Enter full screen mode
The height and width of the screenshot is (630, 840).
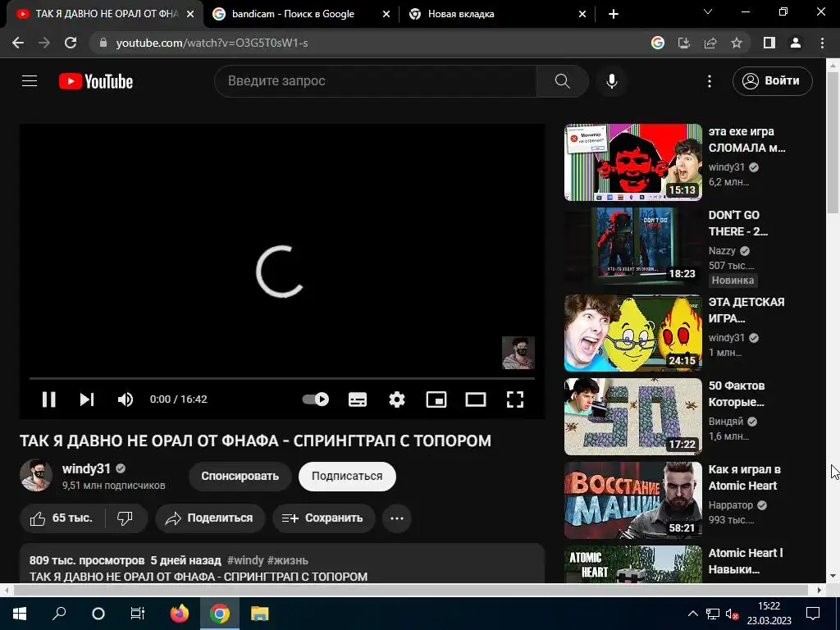coord(515,399)
